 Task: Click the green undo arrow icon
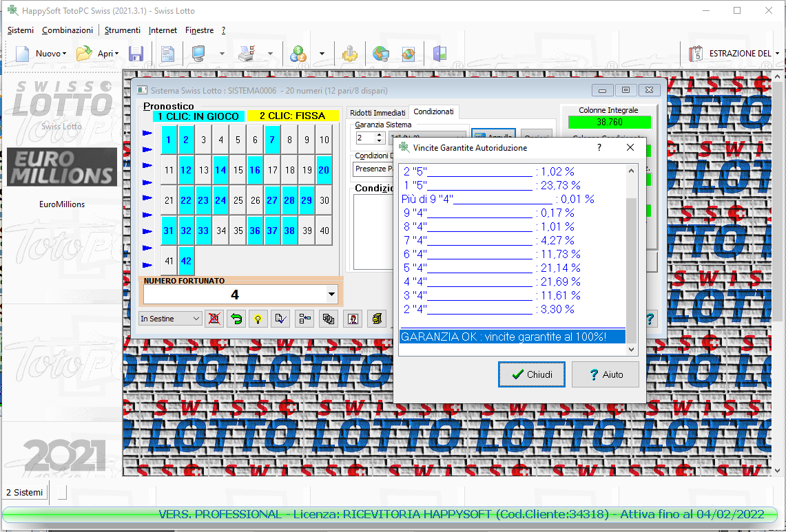click(236, 319)
